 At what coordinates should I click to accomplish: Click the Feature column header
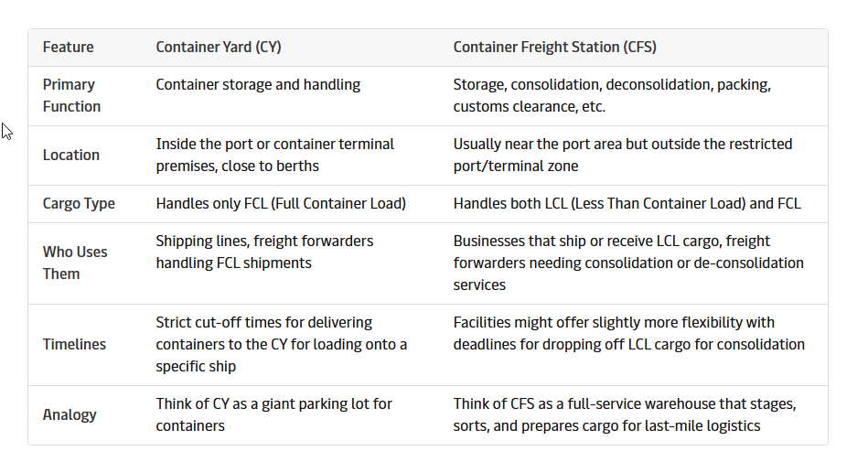(68, 48)
